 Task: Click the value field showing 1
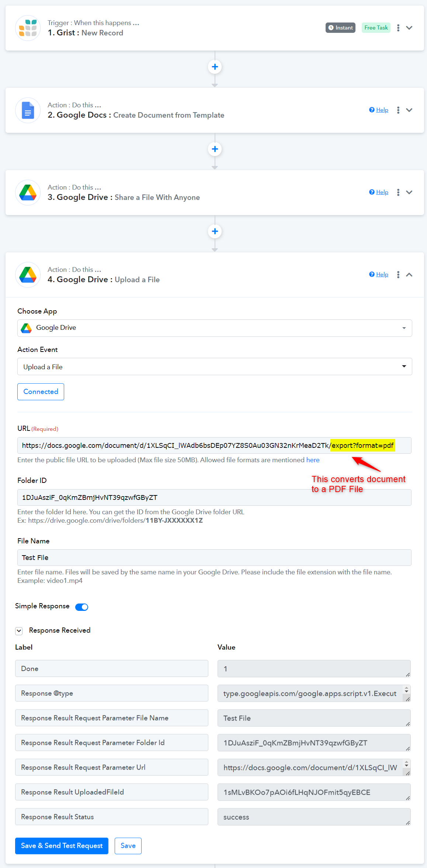(x=314, y=668)
